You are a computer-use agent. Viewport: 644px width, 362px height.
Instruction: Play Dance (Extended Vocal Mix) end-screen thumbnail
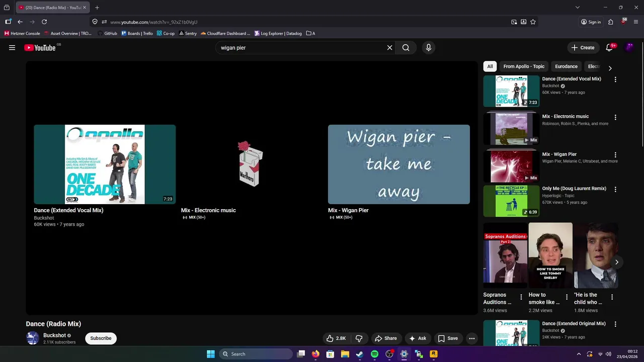(x=105, y=164)
